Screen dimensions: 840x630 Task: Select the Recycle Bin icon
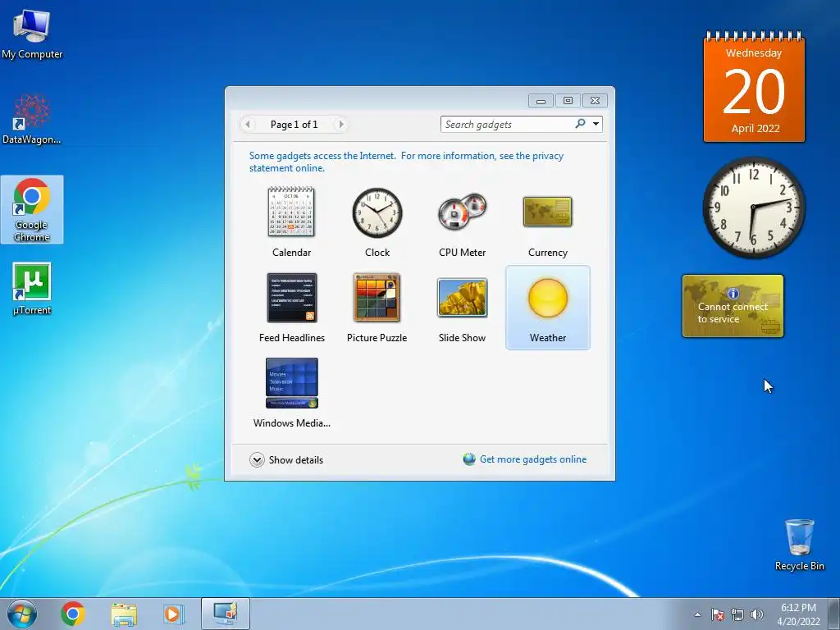pos(799,545)
